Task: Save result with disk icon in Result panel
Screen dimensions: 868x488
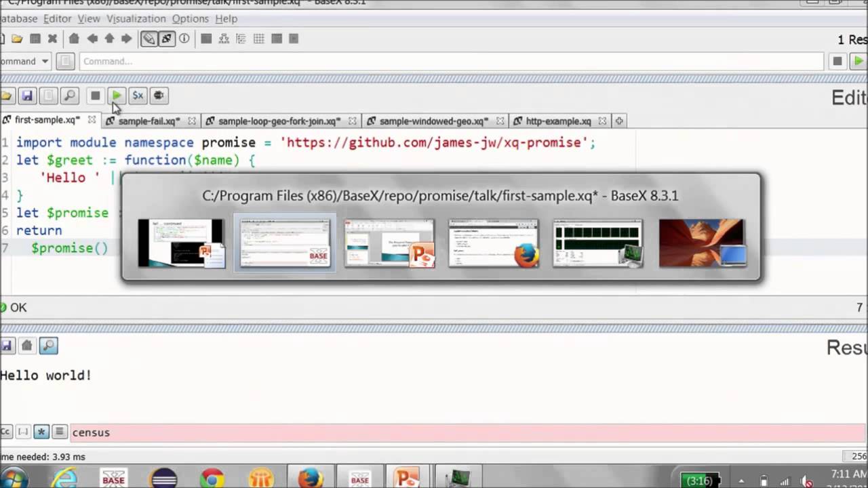Action: click(6, 346)
